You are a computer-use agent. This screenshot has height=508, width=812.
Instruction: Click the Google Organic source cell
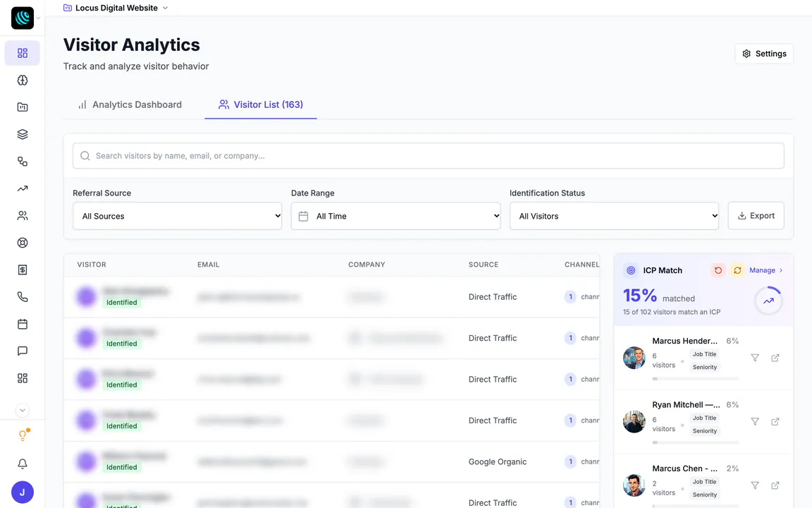tap(498, 462)
